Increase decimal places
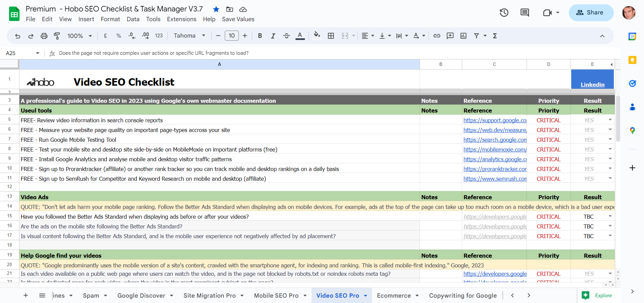This screenshot has height=303, width=644. tap(146, 36)
